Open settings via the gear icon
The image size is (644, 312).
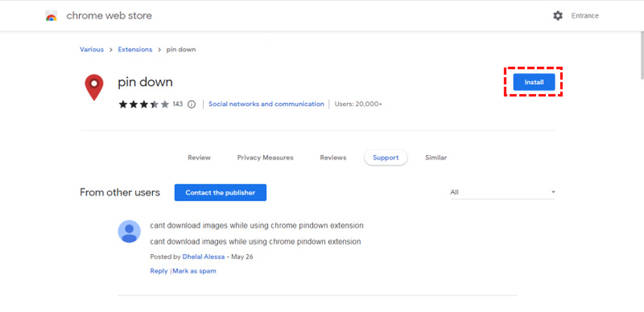pos(558,16)
